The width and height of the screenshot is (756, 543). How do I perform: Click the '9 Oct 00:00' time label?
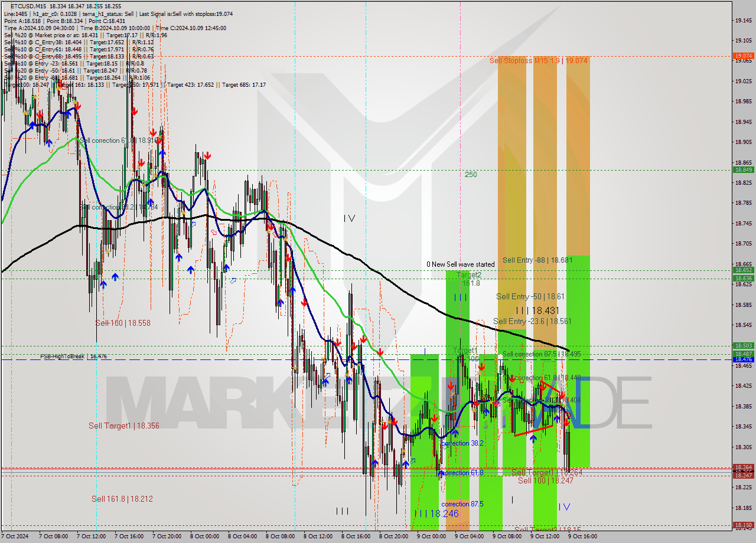point(432,537)
